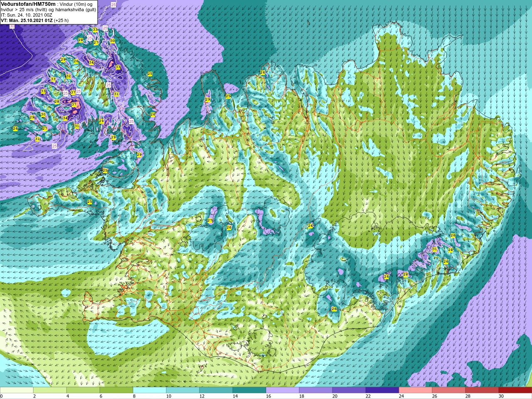Click the 'Veðurstofan/HM750m' title text

coord(28,3)
